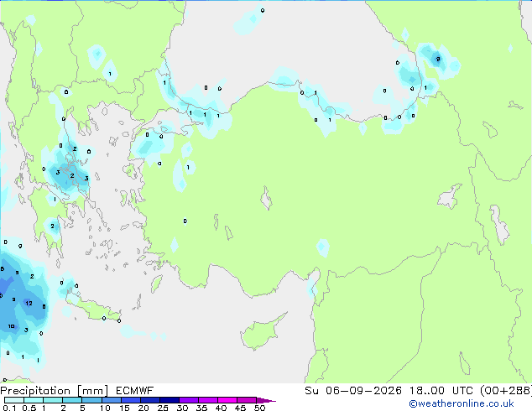Screen dimensions: 532x411
Task: Click the 25–30 mm navy legend swatch
Action: tap(170, 400)
